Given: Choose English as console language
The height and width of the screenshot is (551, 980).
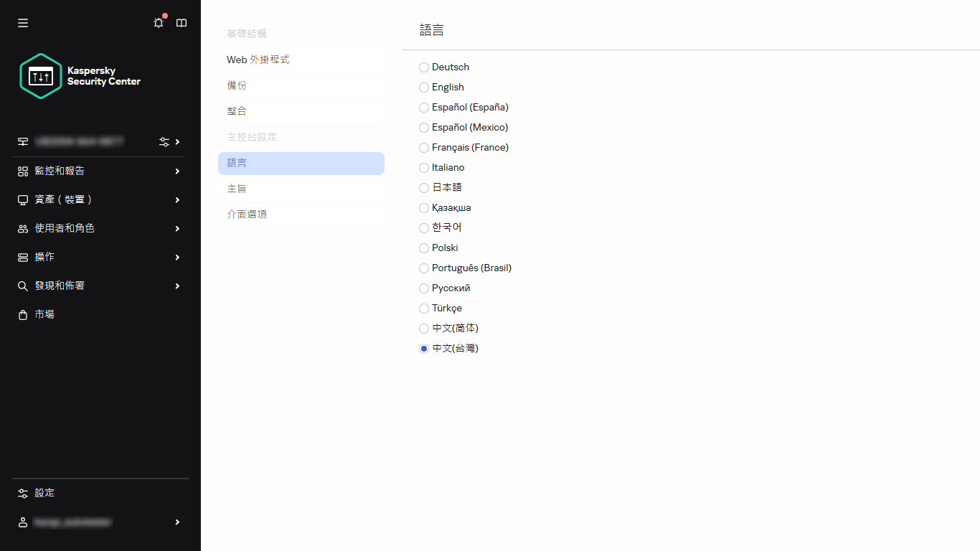Looking at the screenshot, I should (x=423, y=87).
